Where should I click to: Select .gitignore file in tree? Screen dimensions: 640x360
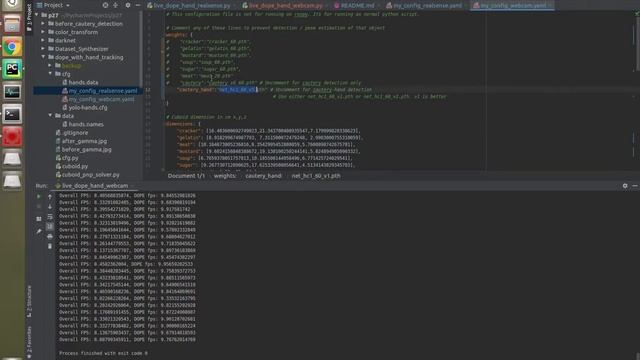[x=72, y=133]
